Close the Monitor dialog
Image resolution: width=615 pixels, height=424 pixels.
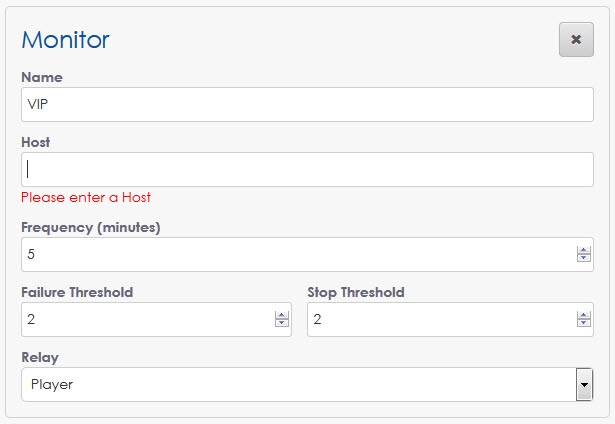click(576, 39)
